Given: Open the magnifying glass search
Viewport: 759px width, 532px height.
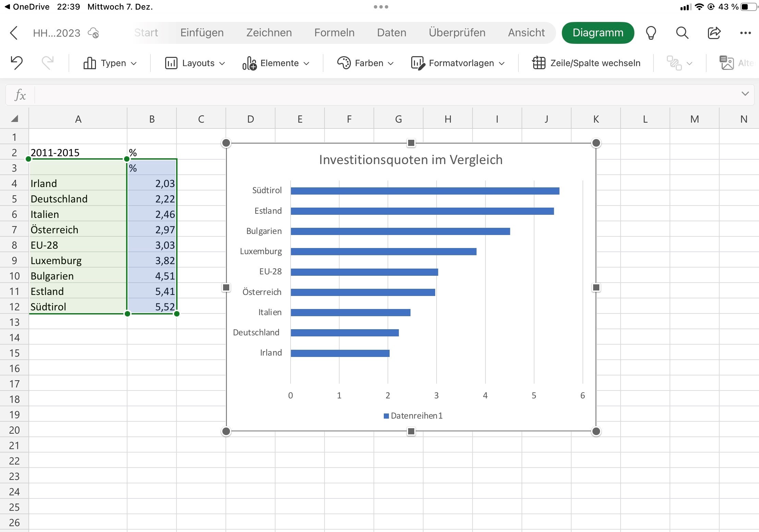Looking at the screenshot, I should pyautogui.click(x=682, y=33).
